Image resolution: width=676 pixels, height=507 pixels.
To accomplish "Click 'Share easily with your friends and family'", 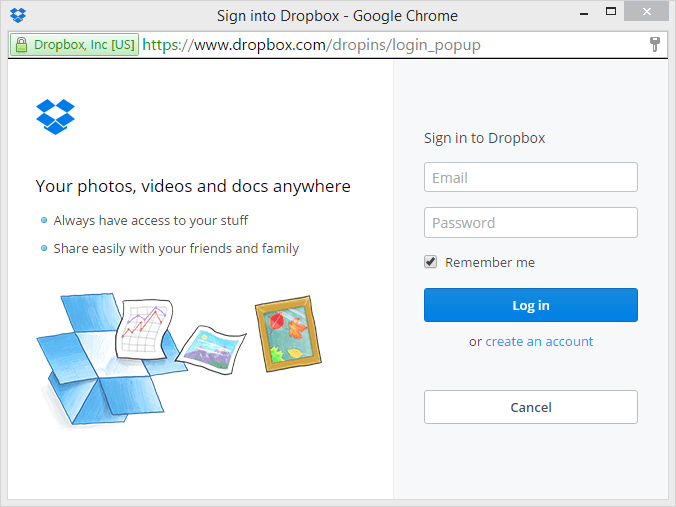I will (176, 249).
